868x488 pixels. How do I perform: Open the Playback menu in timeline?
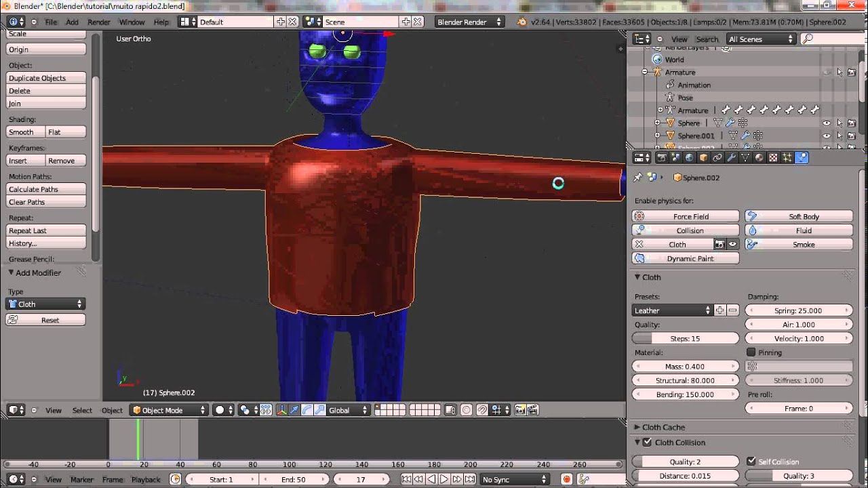(x=146, y=479)
